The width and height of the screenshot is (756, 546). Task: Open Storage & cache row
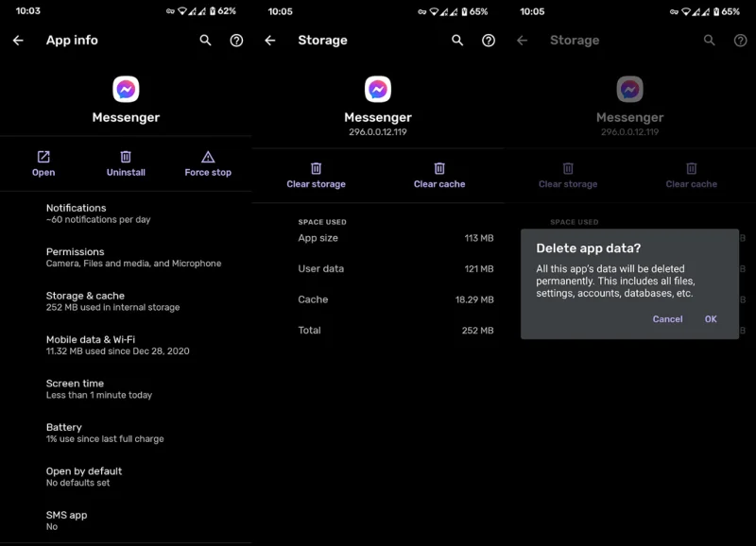click(x=126, y=301)
